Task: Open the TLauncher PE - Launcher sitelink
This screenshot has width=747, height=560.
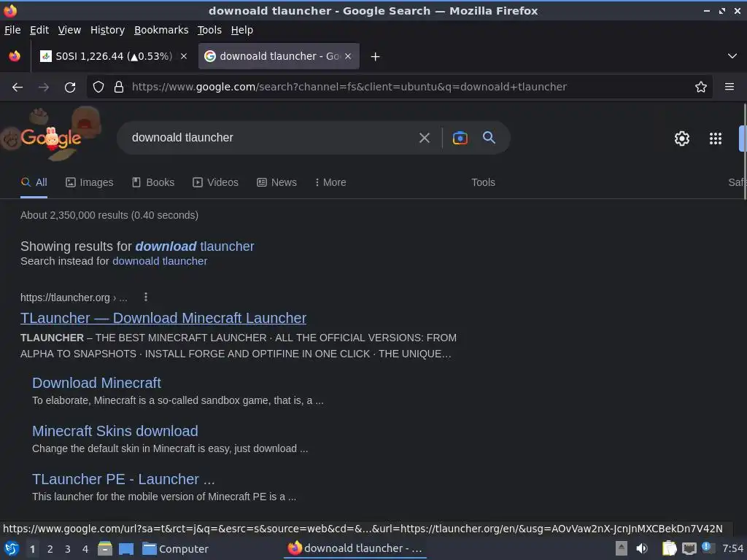Action: [x=123, y=479]
